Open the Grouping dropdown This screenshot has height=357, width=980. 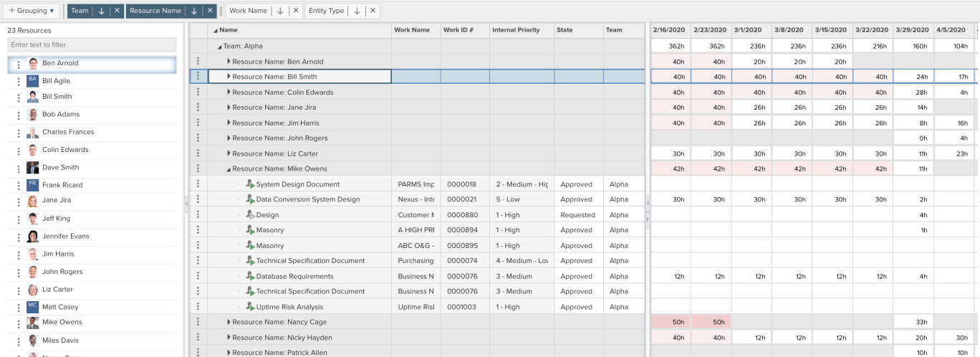pyautogui.click(x=32, y=11)
